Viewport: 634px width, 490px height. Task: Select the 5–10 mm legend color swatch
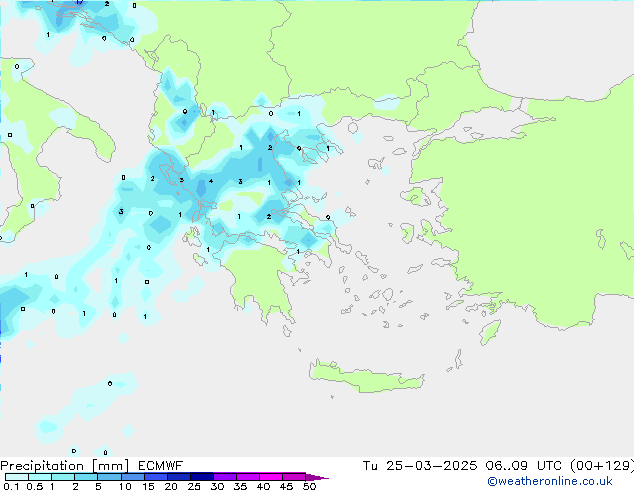[109, 477]
